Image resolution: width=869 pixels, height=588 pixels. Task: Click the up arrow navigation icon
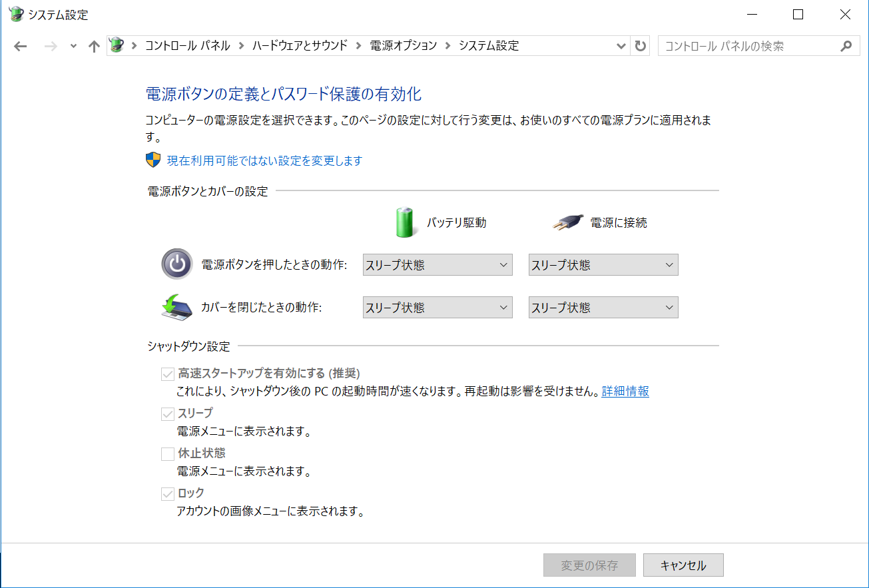pyautogui.click(x=94, y=45)
